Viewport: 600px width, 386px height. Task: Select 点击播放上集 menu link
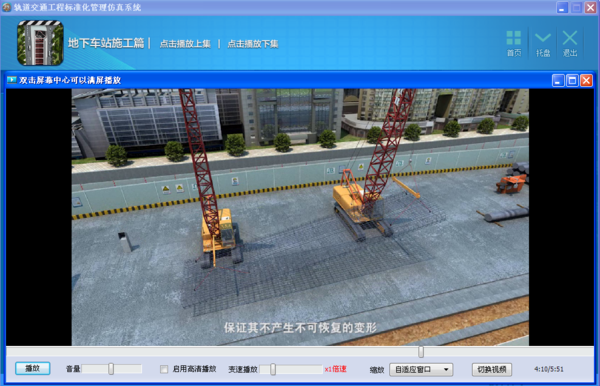pos(185,44)
